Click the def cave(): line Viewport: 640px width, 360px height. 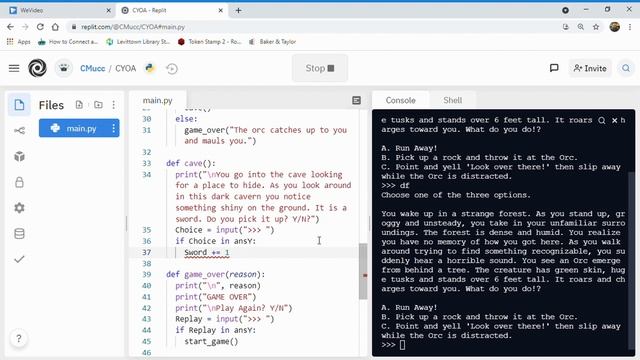pos(191,163)
